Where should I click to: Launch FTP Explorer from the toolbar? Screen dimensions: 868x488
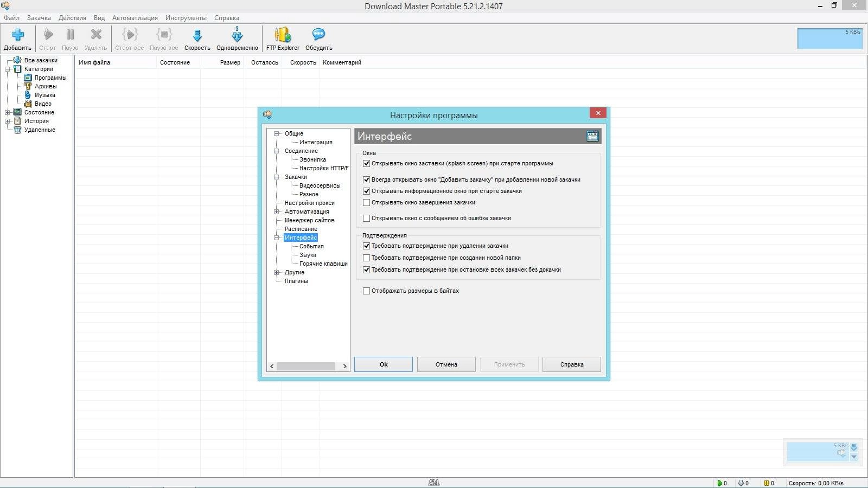pyautogui.click(x=283, y=35)
